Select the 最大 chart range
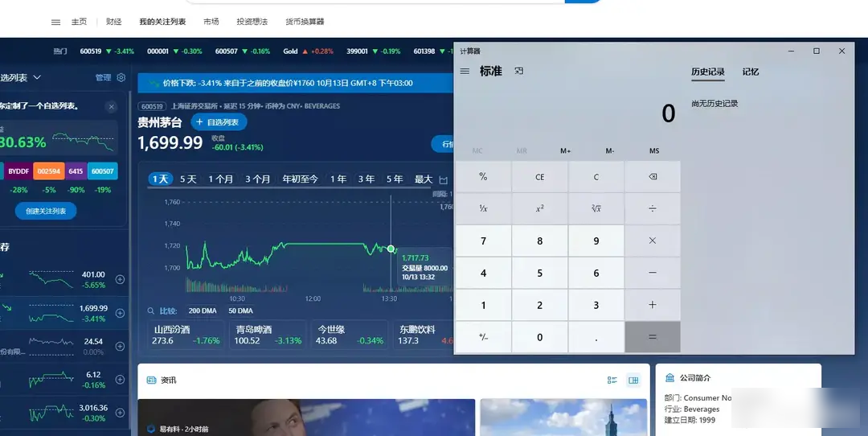868x436 pixels. pyautogui.click(x=423, y=179)
